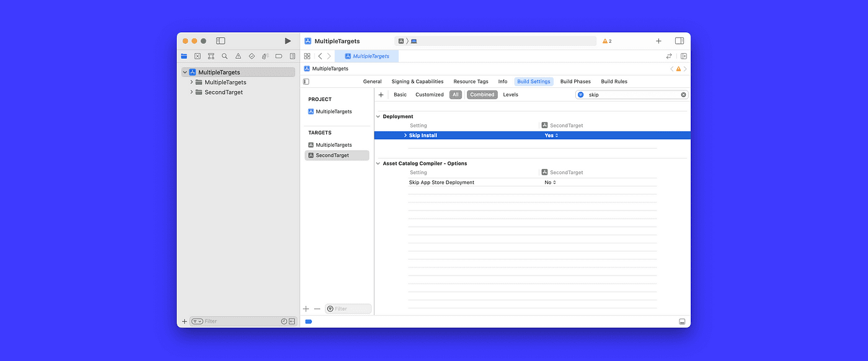Click the warning badge showing 2 issues
The image size is (868, 361).
click(x=606, y=41)
